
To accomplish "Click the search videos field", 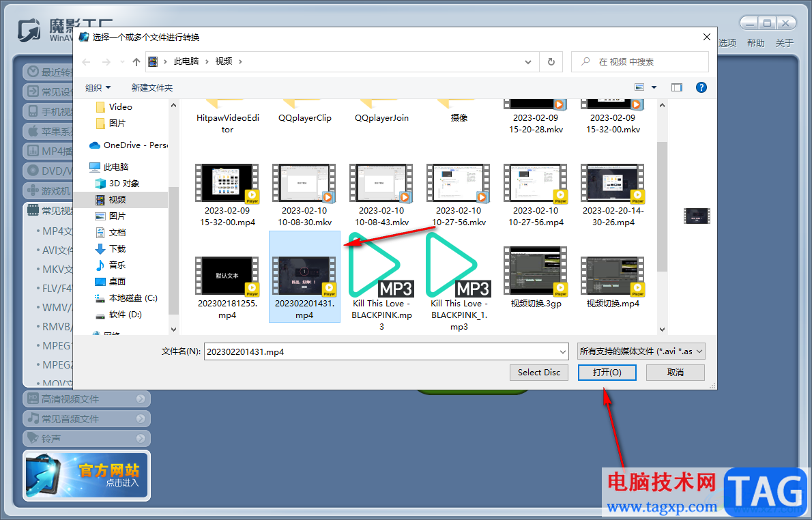I will click(639, 61).
